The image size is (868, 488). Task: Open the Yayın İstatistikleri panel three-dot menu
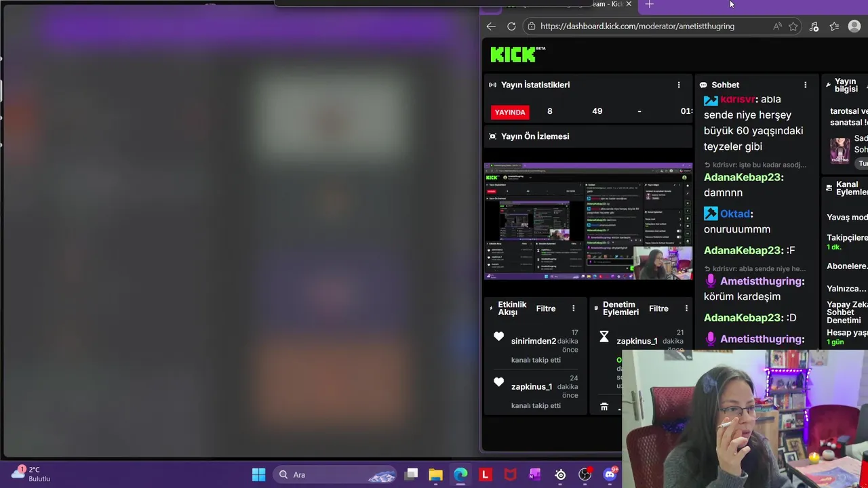click(679, 85)
